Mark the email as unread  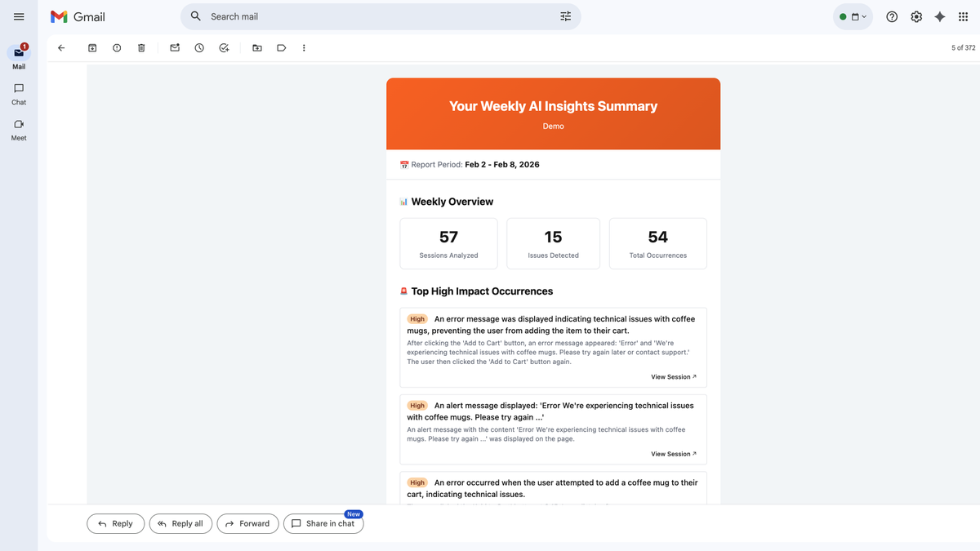(175, 48)
